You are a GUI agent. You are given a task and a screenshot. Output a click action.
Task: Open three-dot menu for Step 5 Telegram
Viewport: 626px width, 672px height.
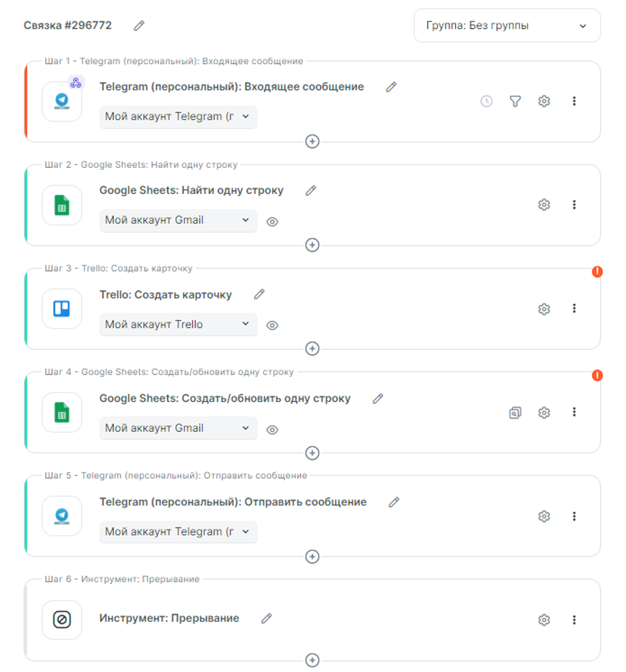click(x=574, y=516)
